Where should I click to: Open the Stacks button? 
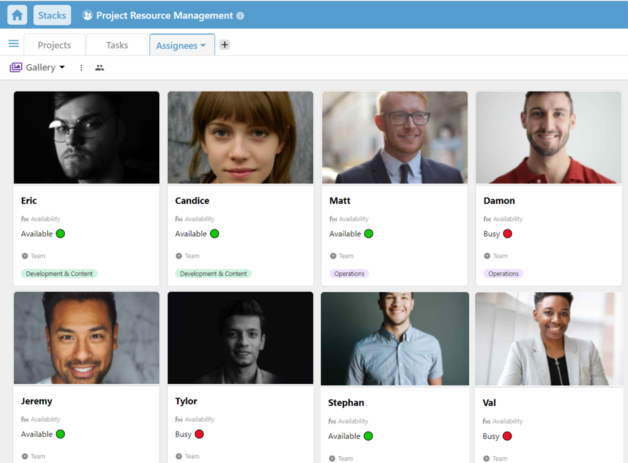[x=52, y=15]
